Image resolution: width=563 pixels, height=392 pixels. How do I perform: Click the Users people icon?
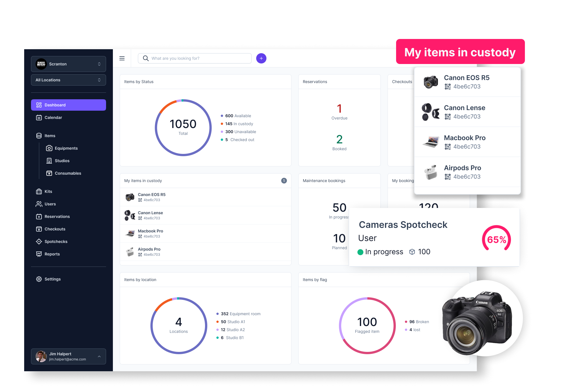pos(39,204)
